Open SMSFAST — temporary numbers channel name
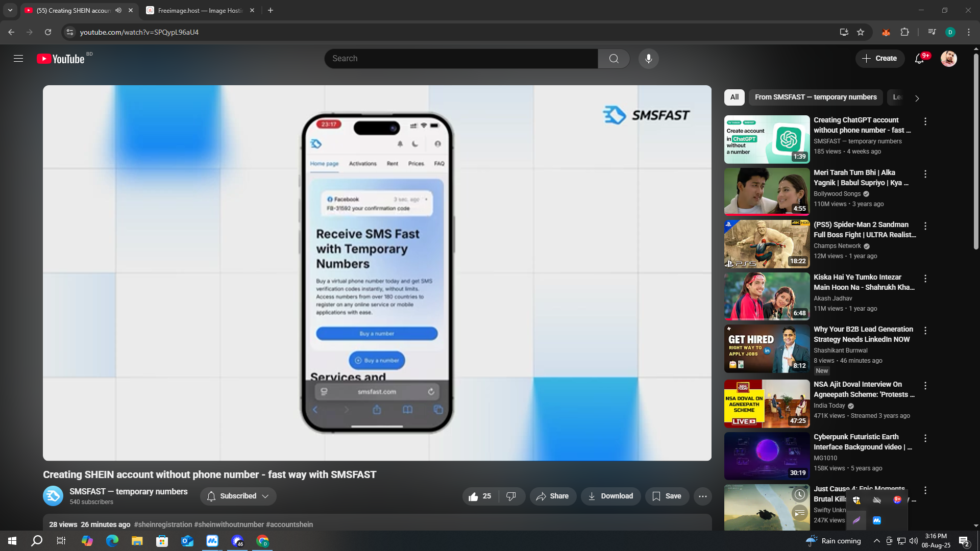The image size is (980, 551). 129,492
